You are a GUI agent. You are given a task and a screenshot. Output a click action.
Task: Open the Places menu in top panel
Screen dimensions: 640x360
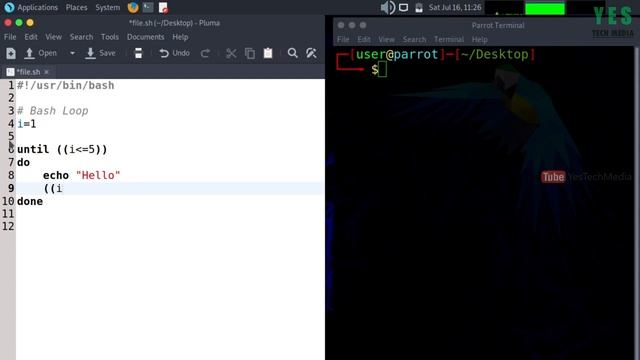[x=76, y=7]
